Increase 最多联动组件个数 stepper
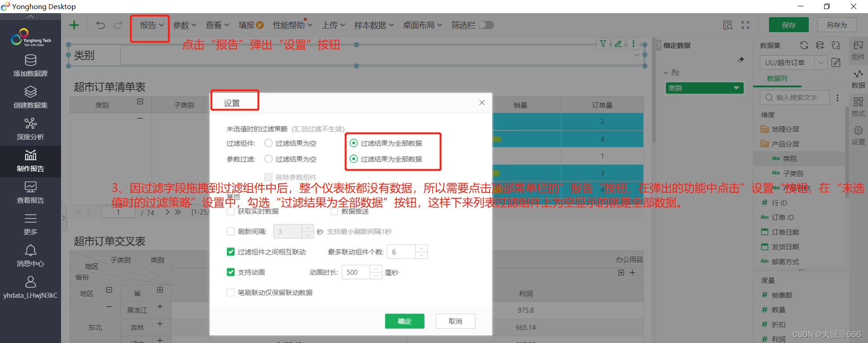868x343 pixels. pyautogui.click(x=421, y=248)
